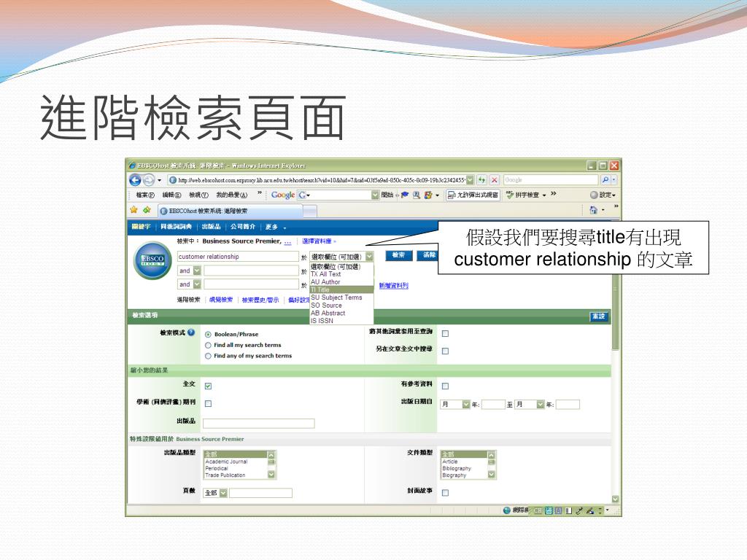Open the end month 月 dropdown after 至

(x=541, y=404)
